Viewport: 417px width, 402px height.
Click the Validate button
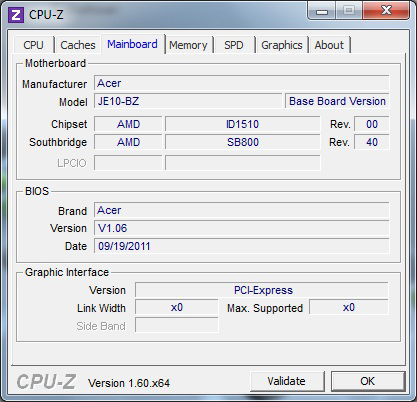point(287,381)
